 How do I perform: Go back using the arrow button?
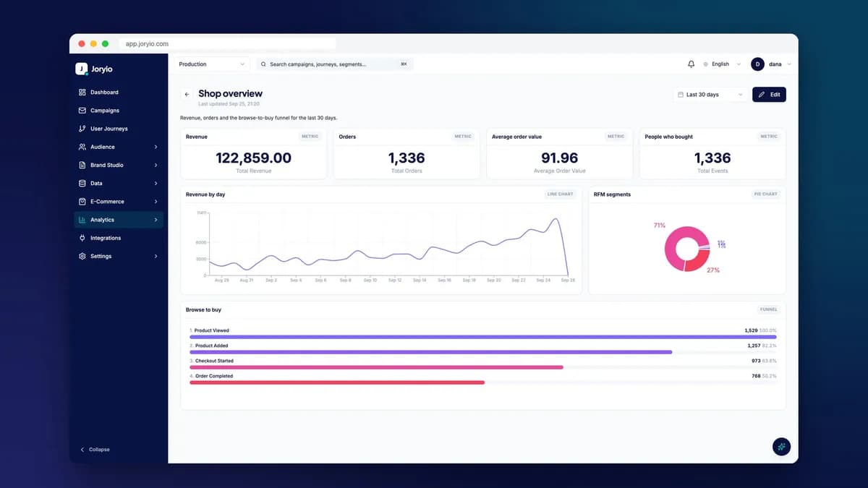[187, 94]
